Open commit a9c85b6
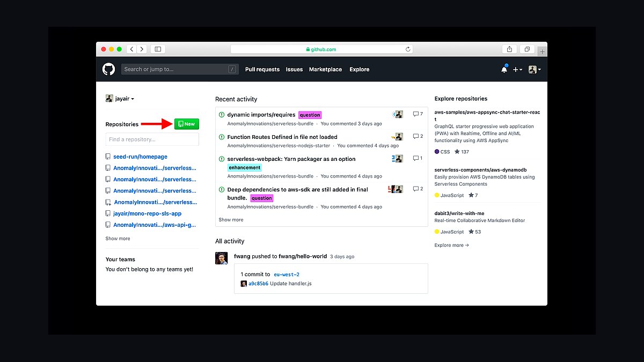The height and width of the screenshot is (362, 644). (258, 284)
